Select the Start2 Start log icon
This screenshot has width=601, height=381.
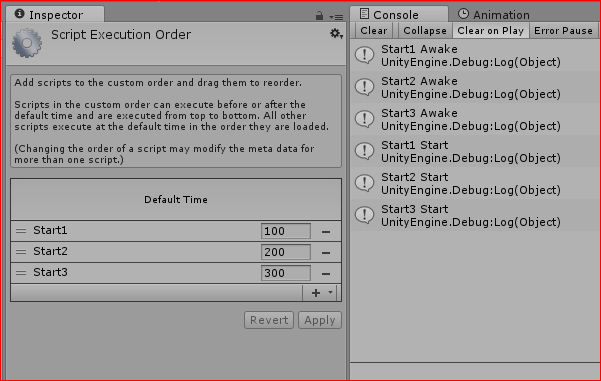[365, 183]
